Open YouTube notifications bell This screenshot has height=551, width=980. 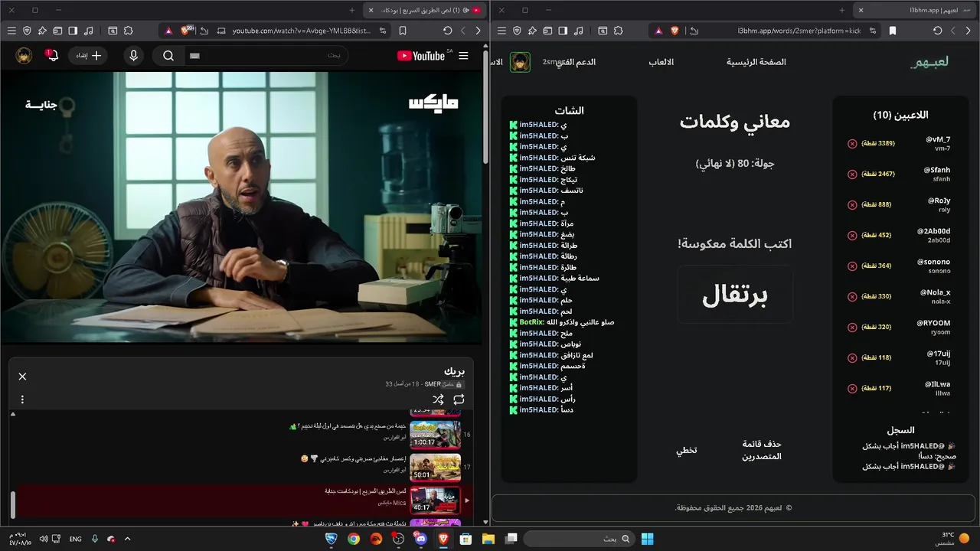[x=52, y=55]
